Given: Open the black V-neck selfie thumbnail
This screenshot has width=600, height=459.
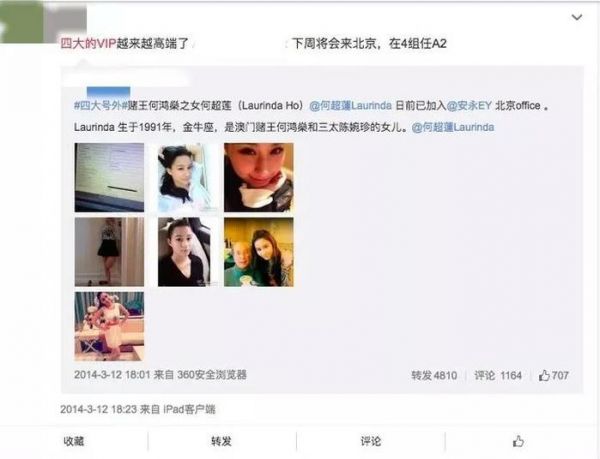Looking at the screenshot, I should click(x=185, y=252).
